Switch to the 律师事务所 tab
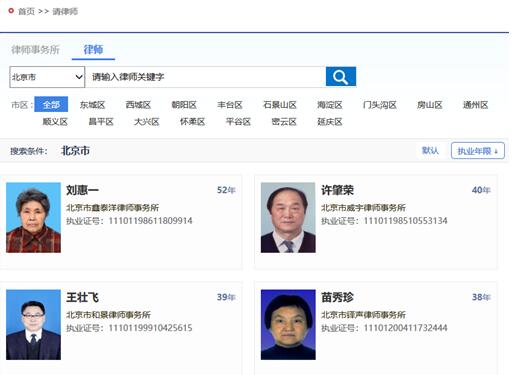The image size is (520, 375). coord(35,50)
